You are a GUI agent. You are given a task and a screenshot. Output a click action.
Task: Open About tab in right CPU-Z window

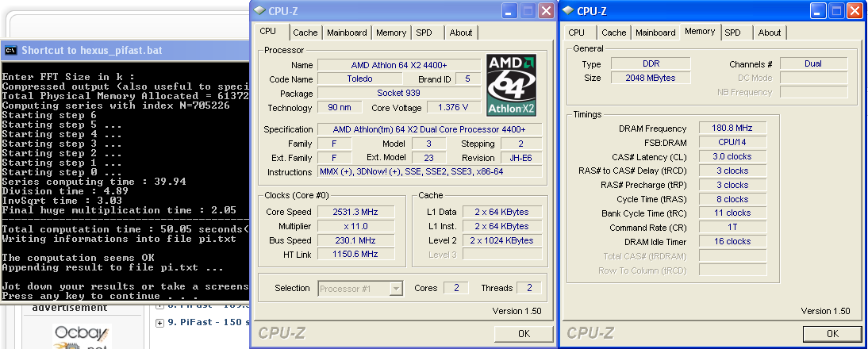770,33
